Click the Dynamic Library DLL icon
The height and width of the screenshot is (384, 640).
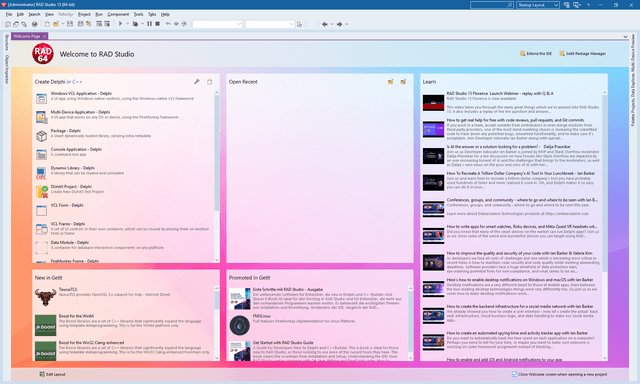(41, 173)
